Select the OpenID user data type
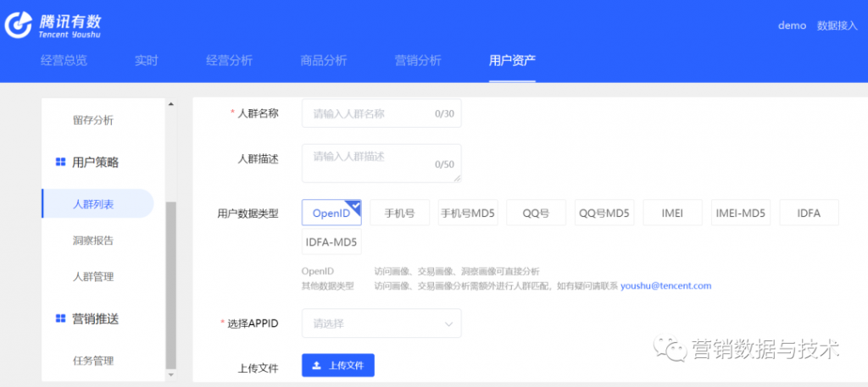This screenshot has width=868, height=387. click(331, 213)
